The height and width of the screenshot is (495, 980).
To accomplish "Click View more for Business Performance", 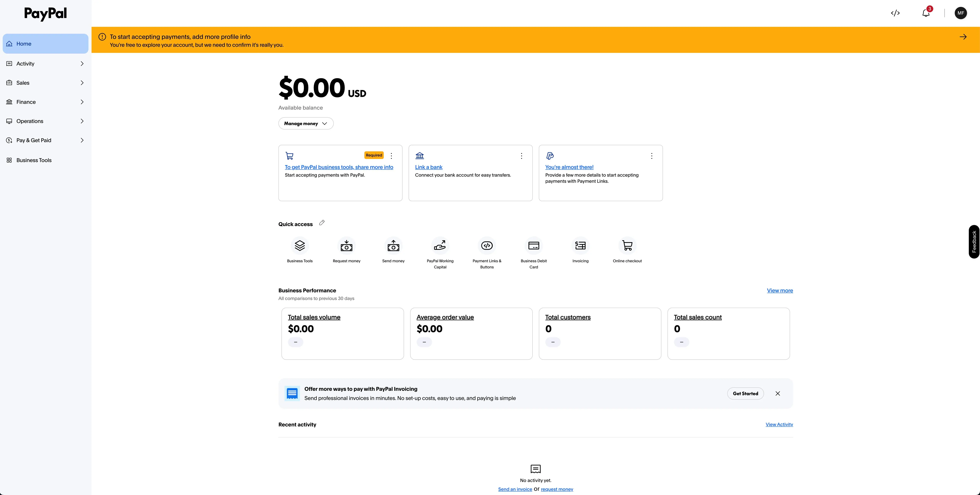I will (780, 290).
